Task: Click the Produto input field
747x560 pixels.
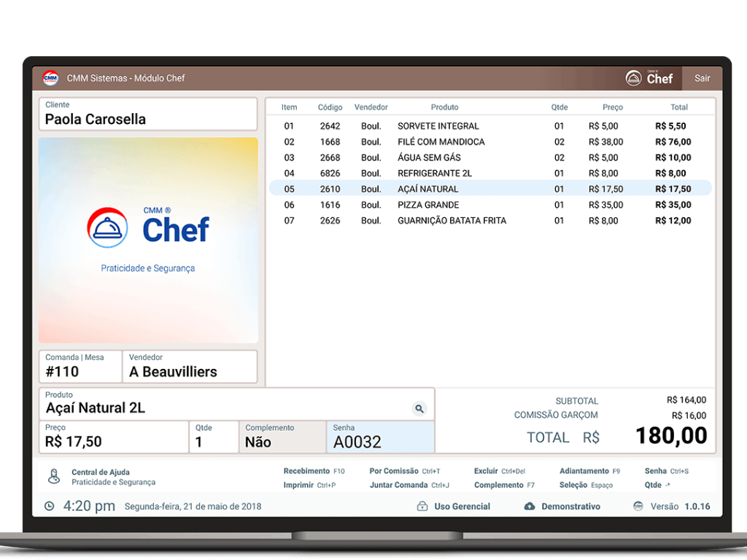Action: point(226,408)
